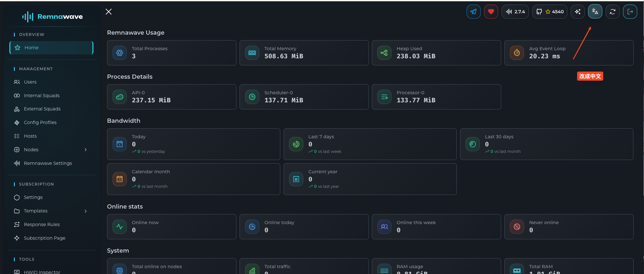
Task: Click the SUBSCRIPTION sidebar section label
Action: (37, 184)
